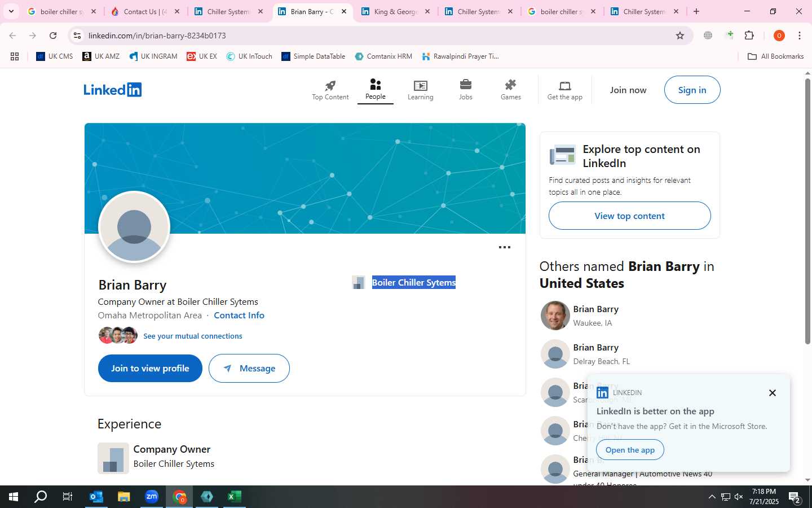Click the page vertical scrollbar
812x508 pixels.
coord(807,212)
